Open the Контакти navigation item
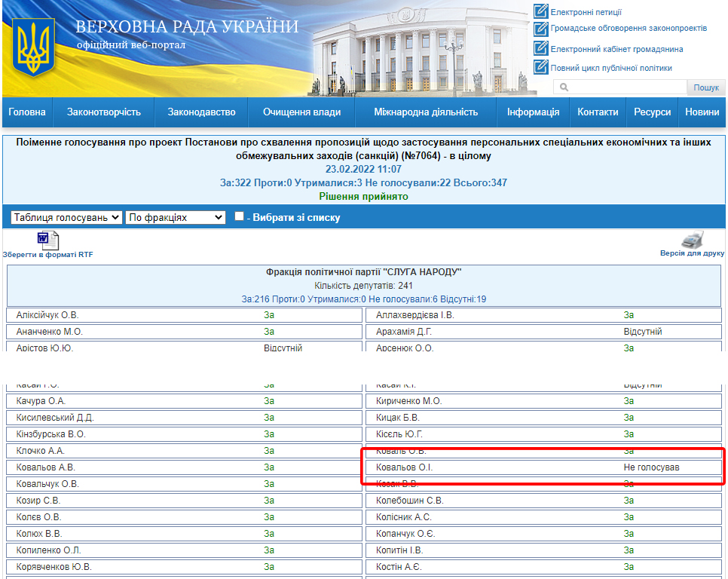Image resolution: width=728 pixels, height=579 pixels. 598,112
